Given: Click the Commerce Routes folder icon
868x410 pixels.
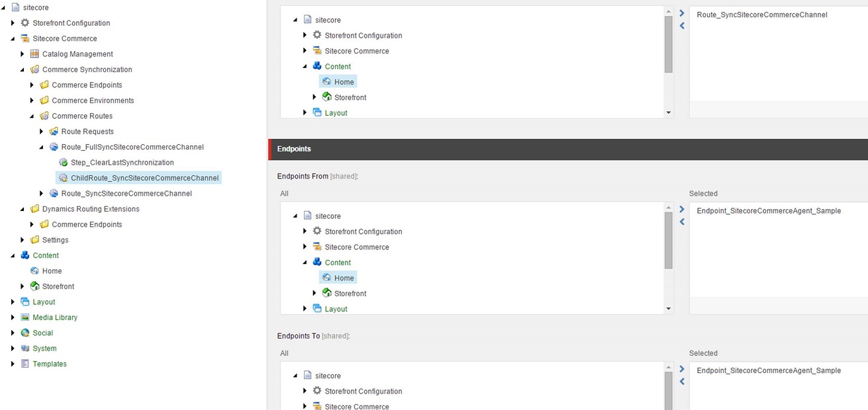Looking at the screenshot, I should click(44, 116).
